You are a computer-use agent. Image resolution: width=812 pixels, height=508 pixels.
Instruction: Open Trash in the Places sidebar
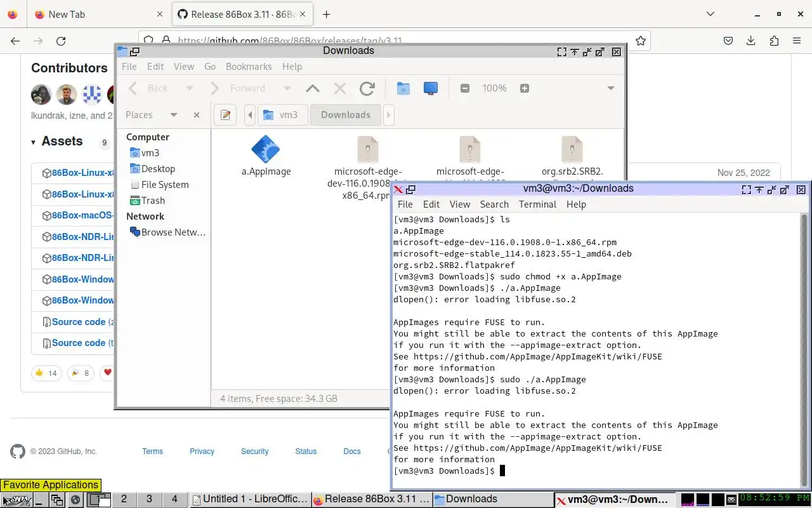[x=147, y=201]
